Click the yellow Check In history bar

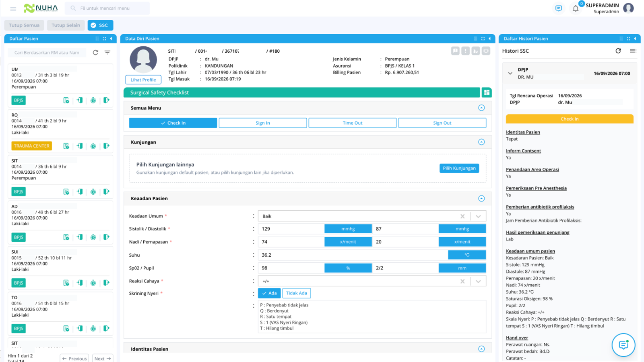[570, 119]
